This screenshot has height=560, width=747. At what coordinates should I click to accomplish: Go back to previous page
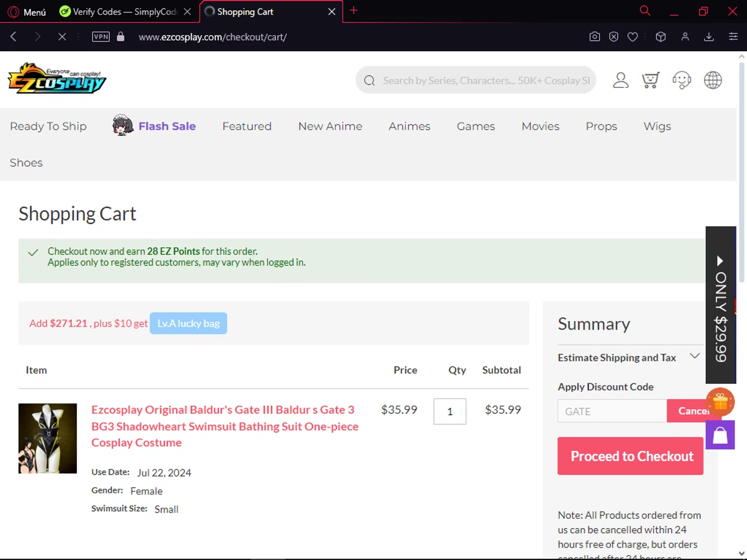(x=13, y=36)
